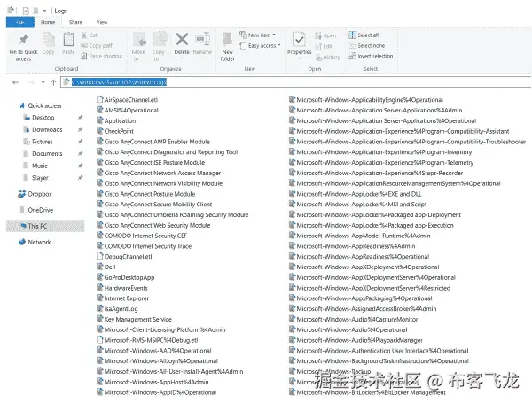Click the Paste clipboard icon
Screen dimensions: 532x403
pos(68,40)
